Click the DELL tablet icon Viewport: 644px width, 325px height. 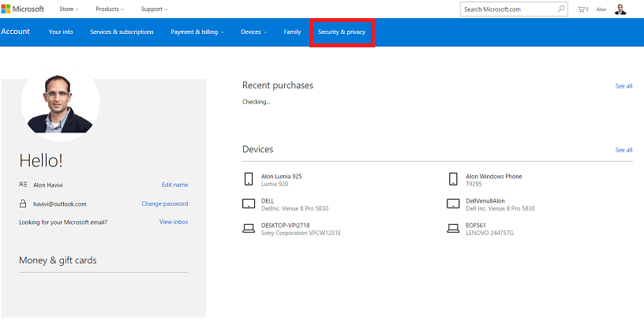click(x=249, y=204)
